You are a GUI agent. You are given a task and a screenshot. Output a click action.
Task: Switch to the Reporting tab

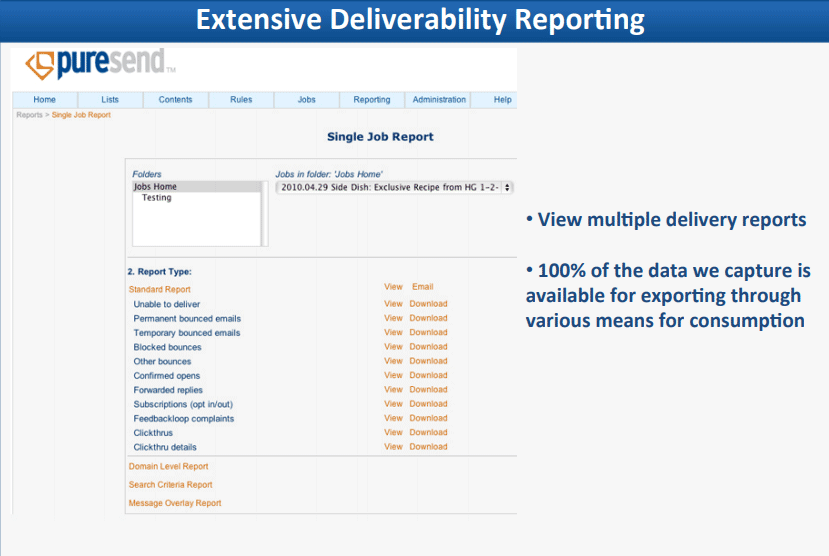pos(372,100)
